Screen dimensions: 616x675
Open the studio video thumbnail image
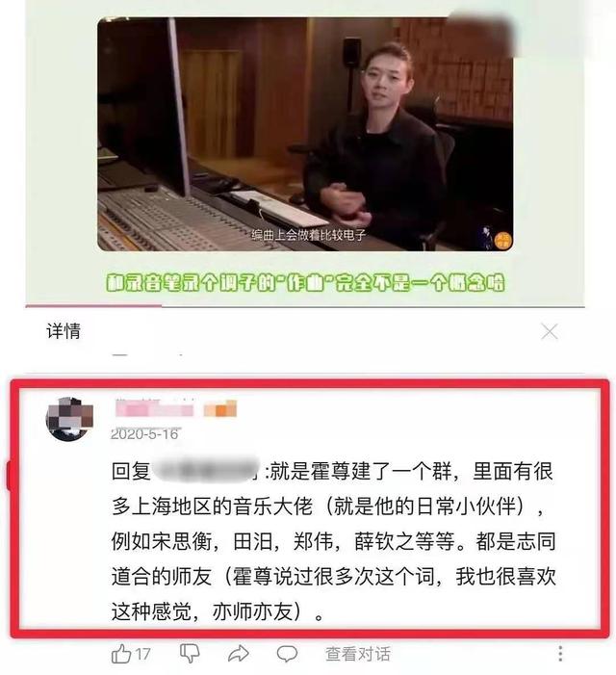pyautogui.click(x=305, y=134)
